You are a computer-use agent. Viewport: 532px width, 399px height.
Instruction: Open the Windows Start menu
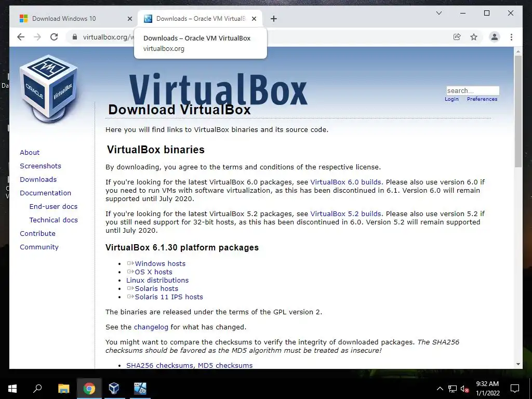point(12,389)
